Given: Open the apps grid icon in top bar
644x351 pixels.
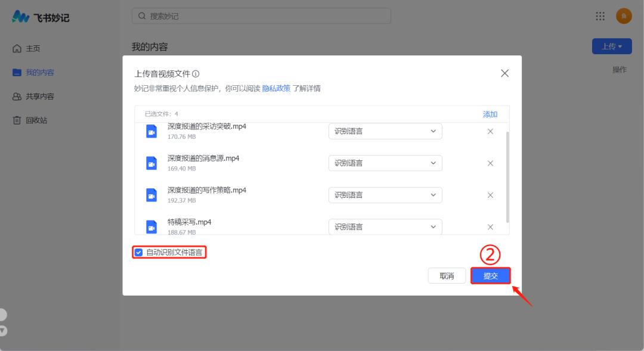Looking at the screenshot, I should point(600,16).
